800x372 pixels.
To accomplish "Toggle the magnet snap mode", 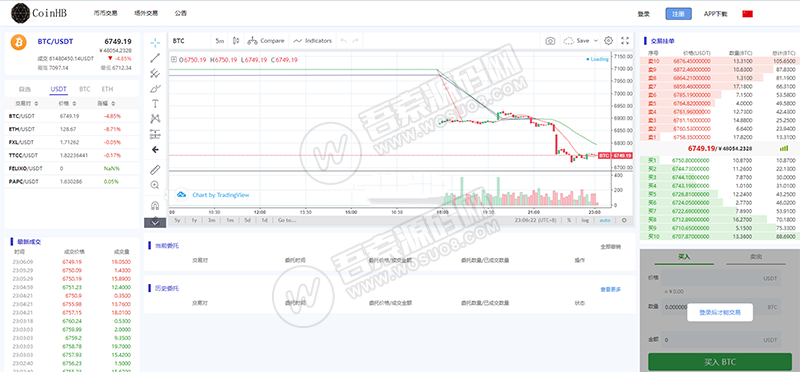I will click(156, 206).
